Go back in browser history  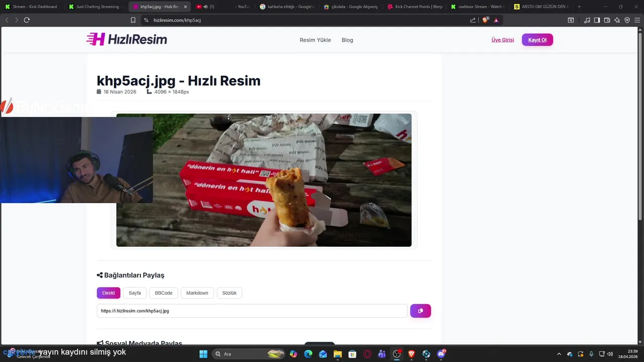(7, 20)
